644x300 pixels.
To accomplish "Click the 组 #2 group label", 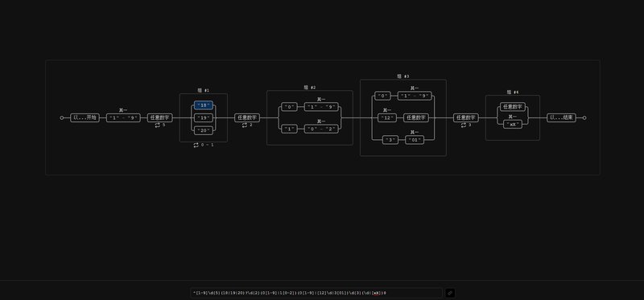I will pyautogui.click(x=310, y=88).
